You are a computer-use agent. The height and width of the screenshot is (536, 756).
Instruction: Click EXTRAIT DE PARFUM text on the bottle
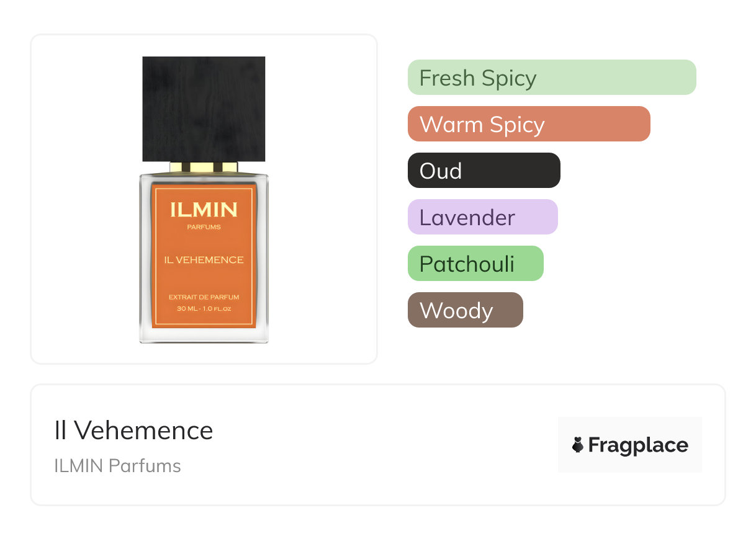[204, 298]
